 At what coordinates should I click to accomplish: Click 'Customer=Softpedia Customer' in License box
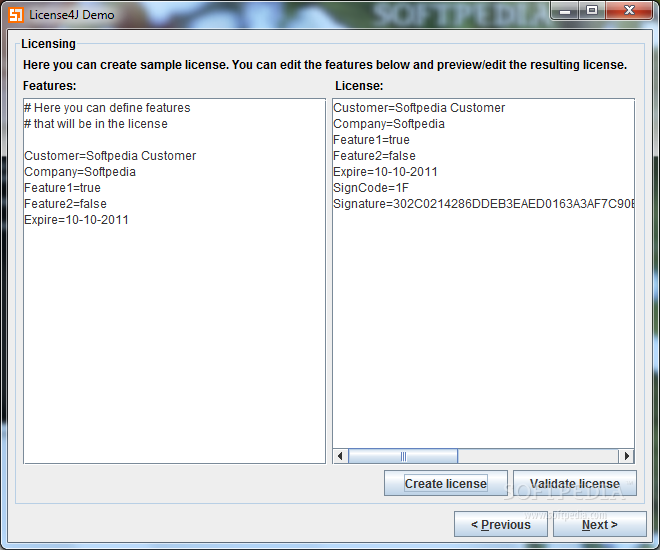(x=419, y=108)
